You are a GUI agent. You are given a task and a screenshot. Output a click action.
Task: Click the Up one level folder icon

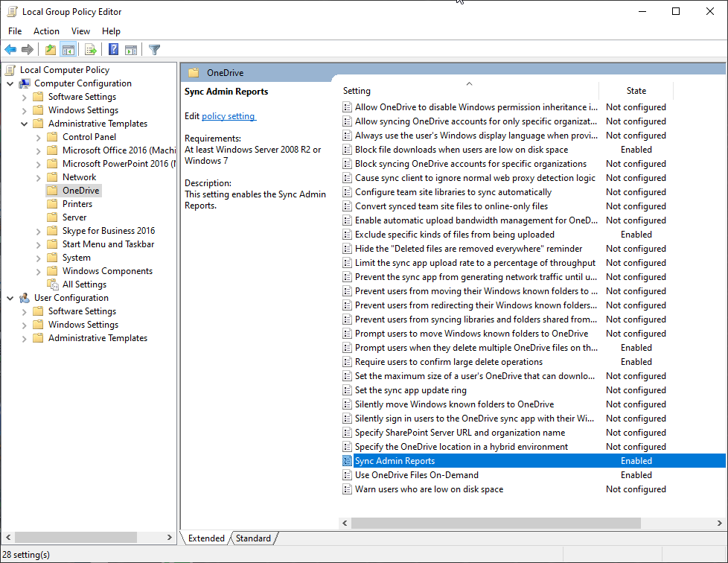click(50, 50)
